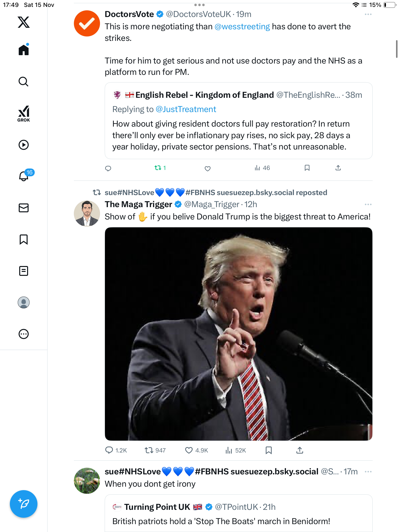This screenshot has height=532, width=399.
Task: Open the Video tab in sidebar
Action: pyautogui.click(x=24, y=145)
